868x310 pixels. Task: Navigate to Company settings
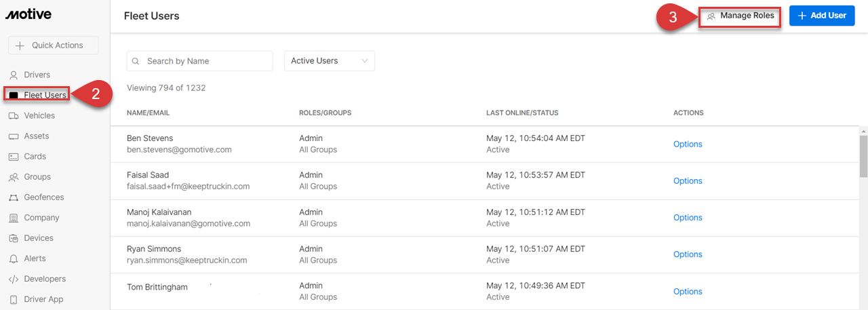[41, 218]
